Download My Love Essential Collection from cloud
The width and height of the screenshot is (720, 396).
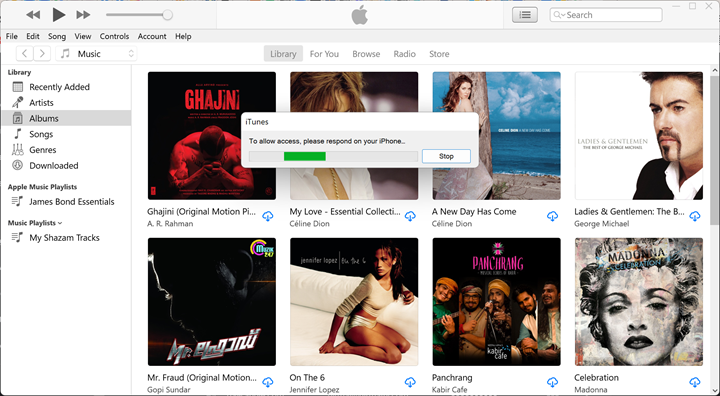(410, 216)
